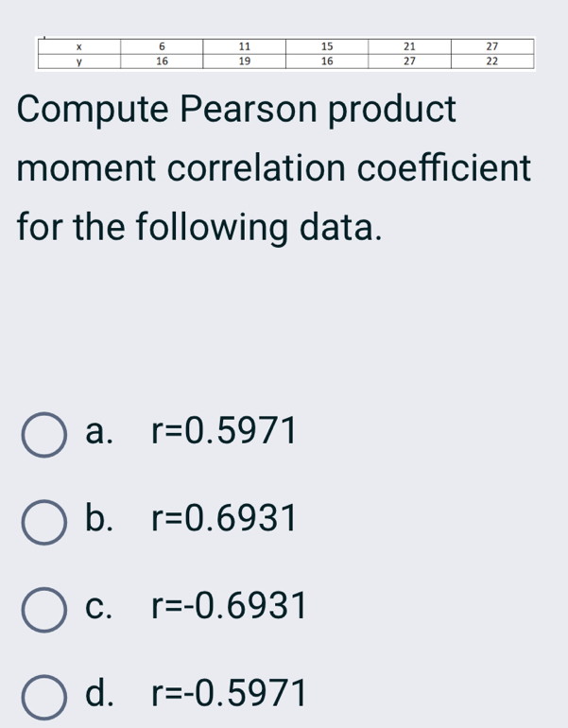Click the text 'for the following data.'
The height and width of the screenshot is (728, 568).
tap(200, 229)
